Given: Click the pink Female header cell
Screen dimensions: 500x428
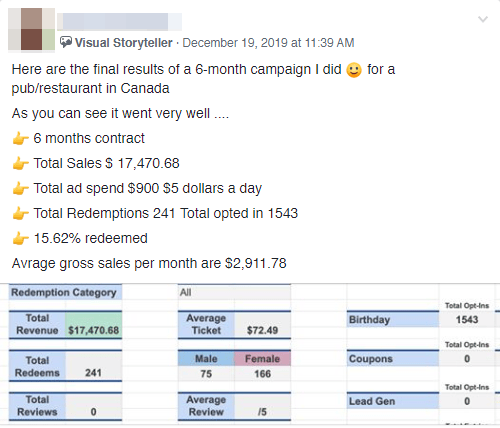Looking at the screenshot, I should (262, 359).
